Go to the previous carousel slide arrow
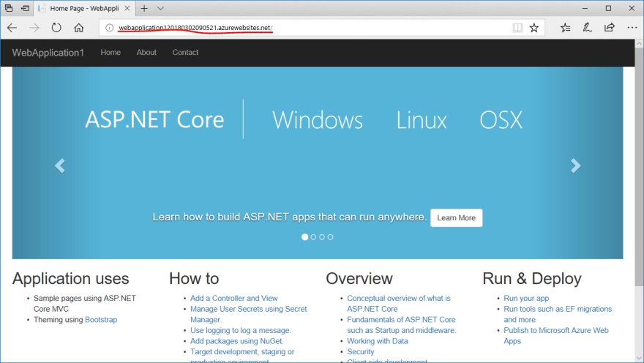644x363 pixels. [60, 166]
